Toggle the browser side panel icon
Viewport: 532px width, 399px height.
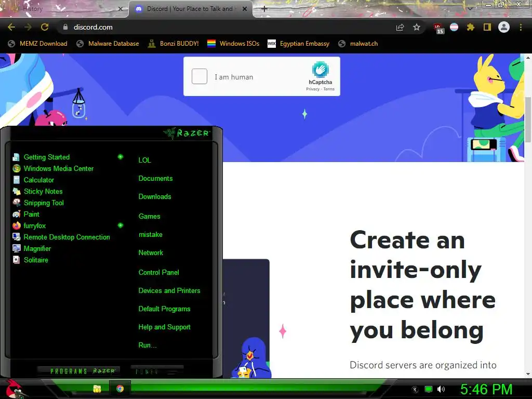(x=487, y=27)
